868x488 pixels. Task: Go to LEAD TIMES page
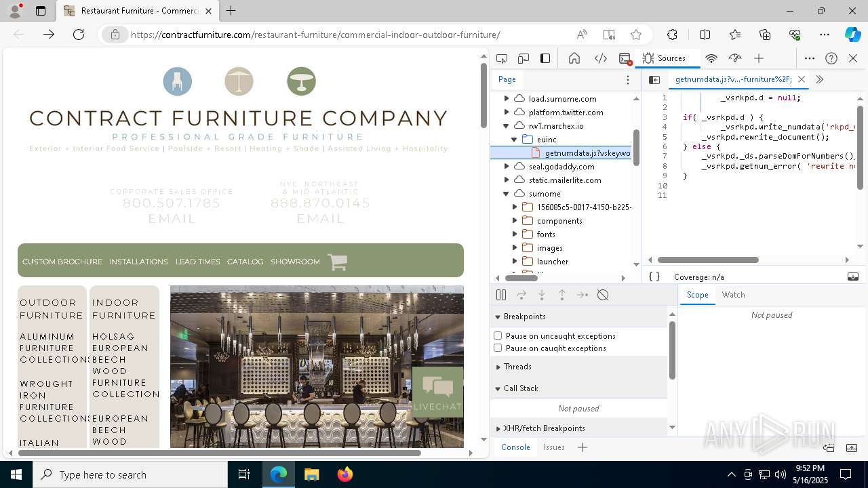(x=197, y=262)
